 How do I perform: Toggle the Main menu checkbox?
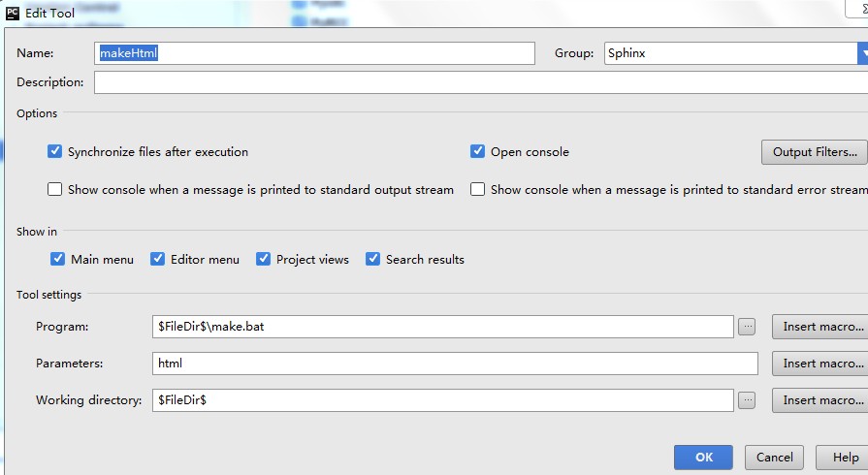57,259
